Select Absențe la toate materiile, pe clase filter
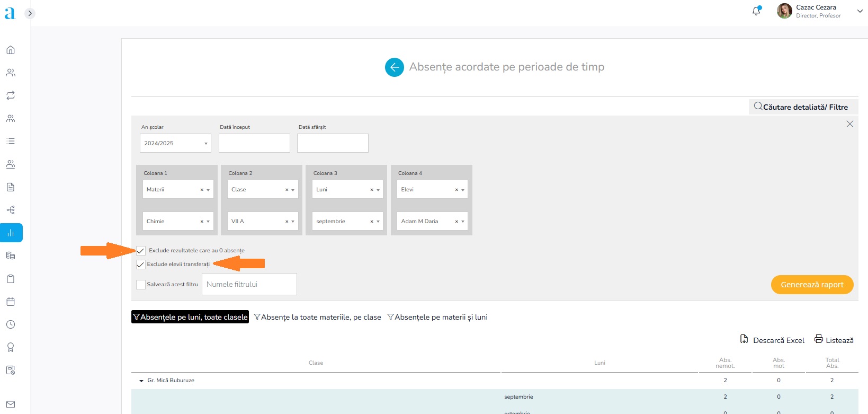The width and height of the screenshot is (868, 414). pos(317,317)
